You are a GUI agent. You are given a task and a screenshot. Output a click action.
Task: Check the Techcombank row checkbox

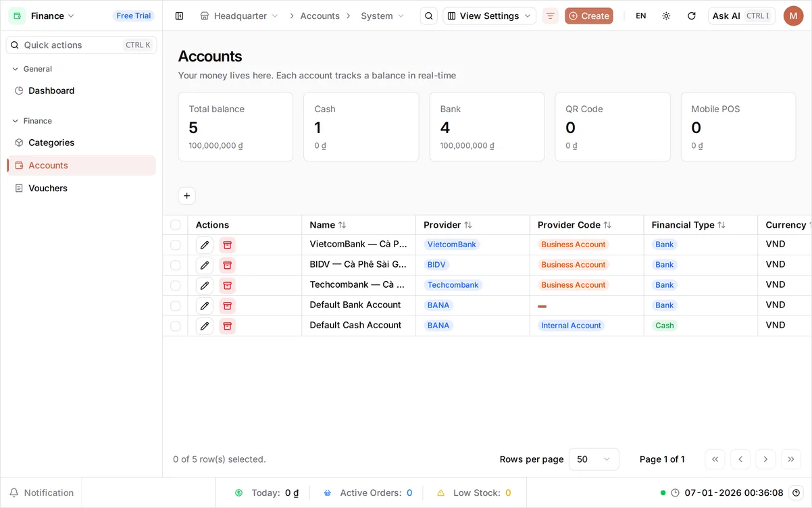tap(176, 285)
